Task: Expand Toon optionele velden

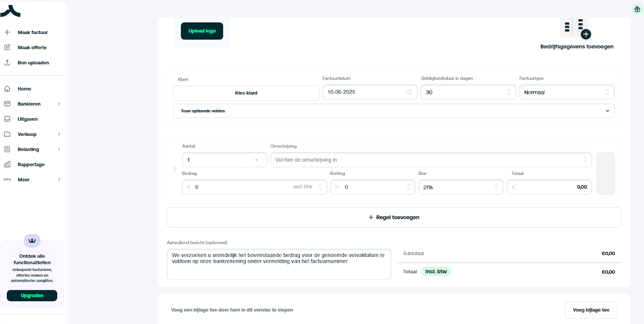Action: point(394,111)
